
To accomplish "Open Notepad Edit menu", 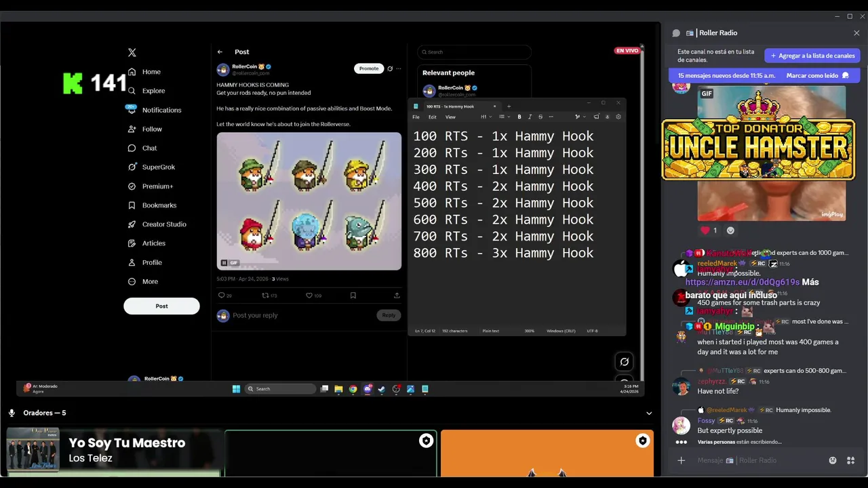I will (x=432, y=117).
